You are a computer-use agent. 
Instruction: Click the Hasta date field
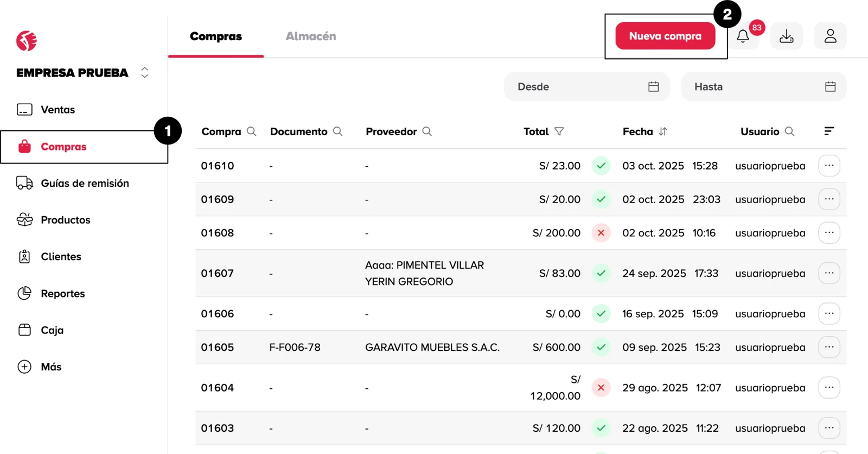click(x=763, y=87)
